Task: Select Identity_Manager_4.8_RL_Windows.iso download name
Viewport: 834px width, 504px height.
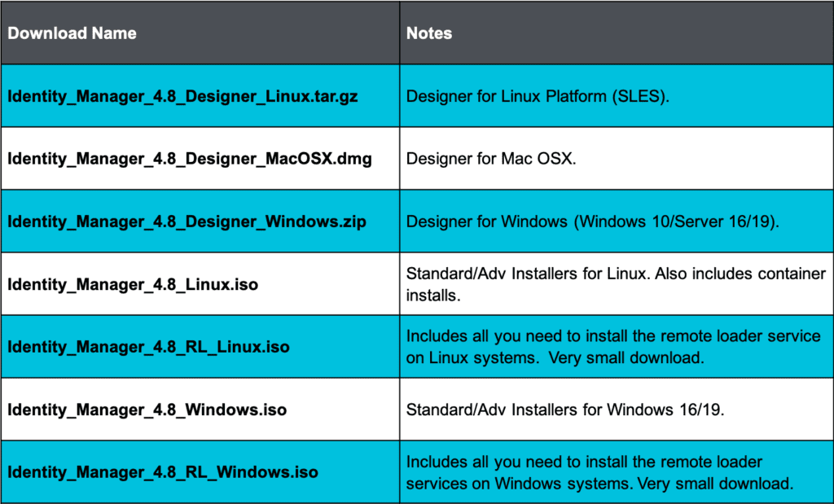Action: 163,472
